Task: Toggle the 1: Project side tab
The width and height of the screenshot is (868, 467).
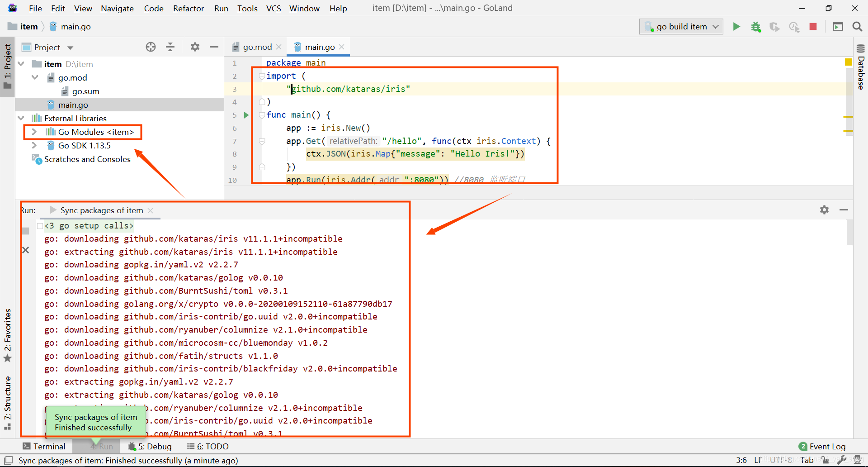Action: point(8,67)
